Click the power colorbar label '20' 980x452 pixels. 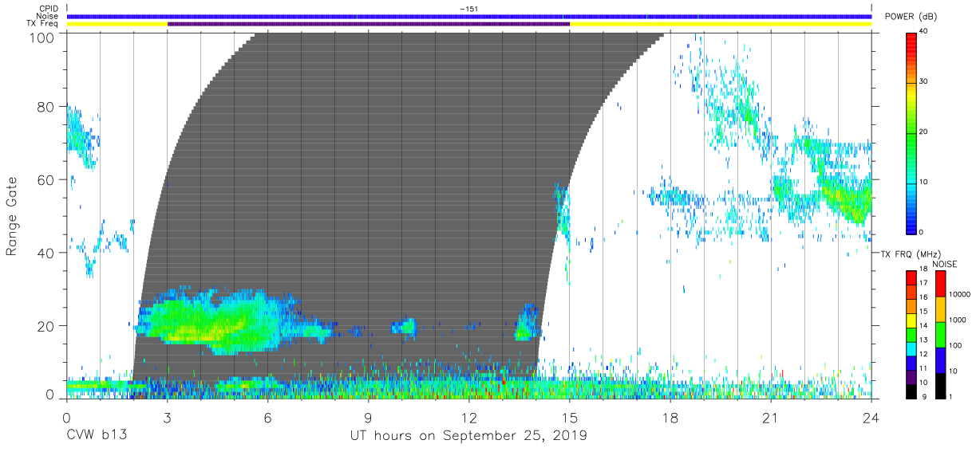pyautogui.click(x=922, y=132)
